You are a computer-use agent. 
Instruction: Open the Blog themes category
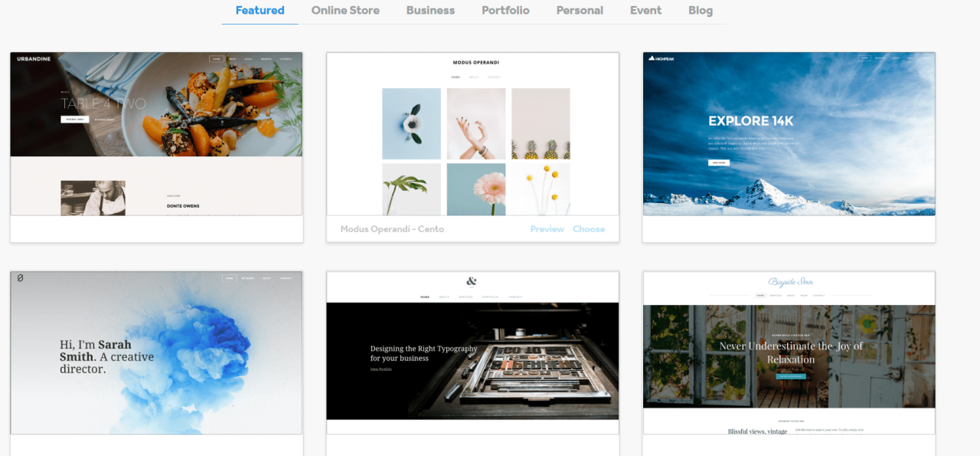click(700, 10)
